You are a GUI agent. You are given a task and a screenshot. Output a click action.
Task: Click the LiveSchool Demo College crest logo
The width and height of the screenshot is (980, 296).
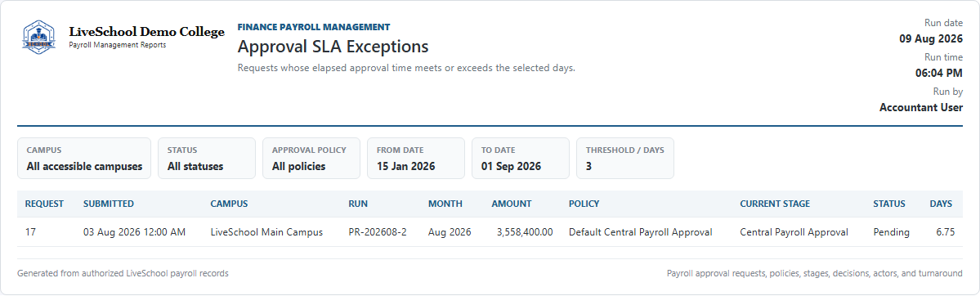38,37
